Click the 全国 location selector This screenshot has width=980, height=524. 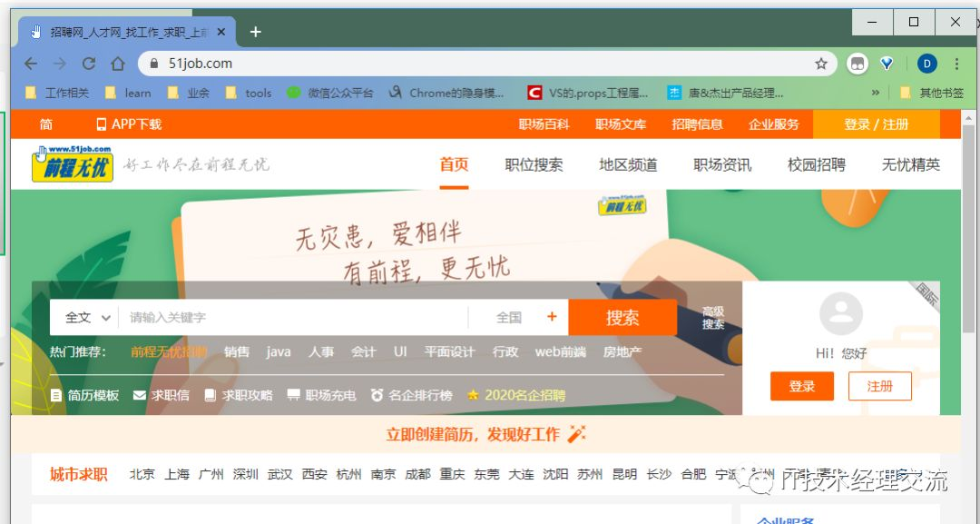tap(509, 318)
